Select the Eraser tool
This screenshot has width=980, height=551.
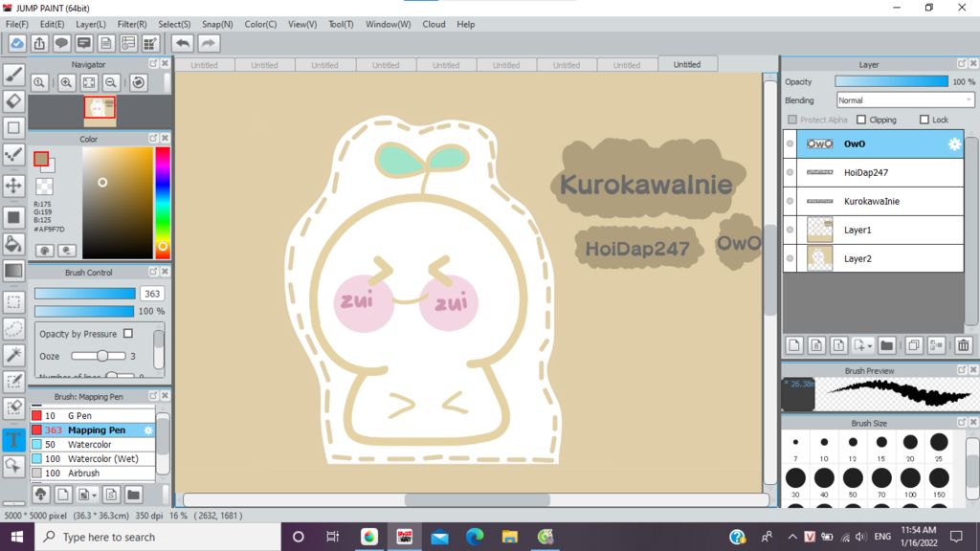pyautogui.click(x=13, y=100)
